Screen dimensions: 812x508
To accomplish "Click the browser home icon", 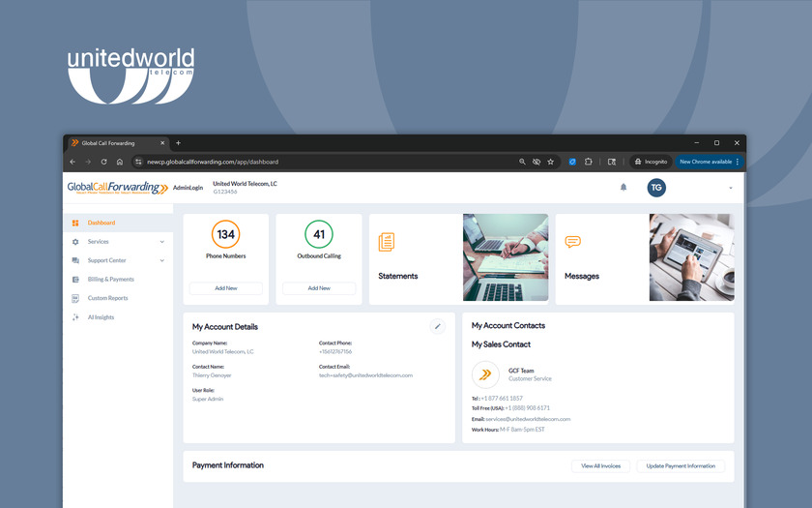I will (120, 162).
